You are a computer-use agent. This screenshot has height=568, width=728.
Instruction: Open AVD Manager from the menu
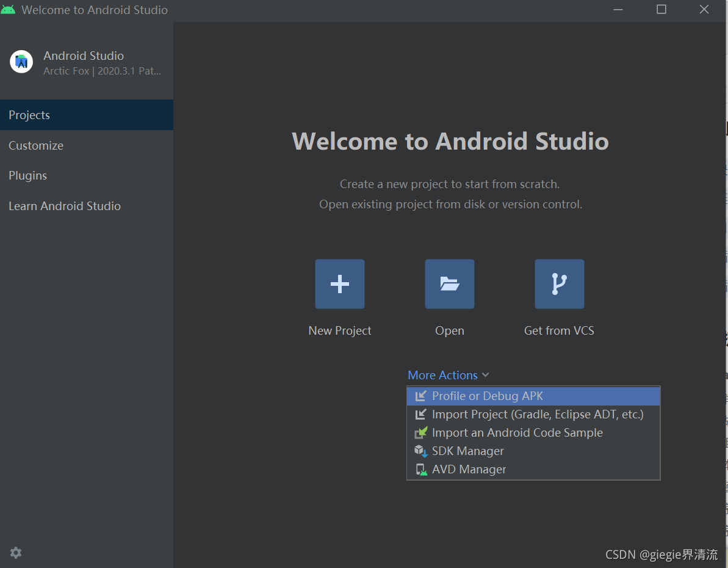click(x=533, y=470)
